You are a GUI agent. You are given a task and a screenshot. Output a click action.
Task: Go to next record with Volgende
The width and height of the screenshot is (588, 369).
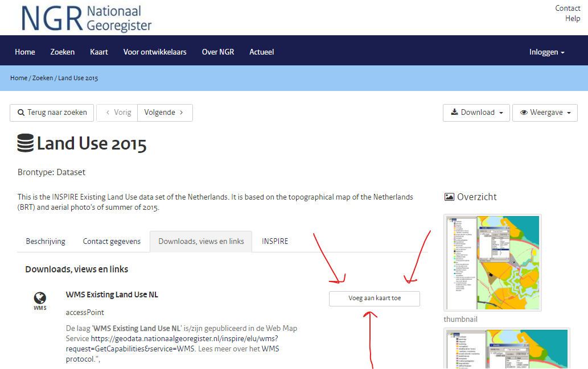click(x=165, y=113)
